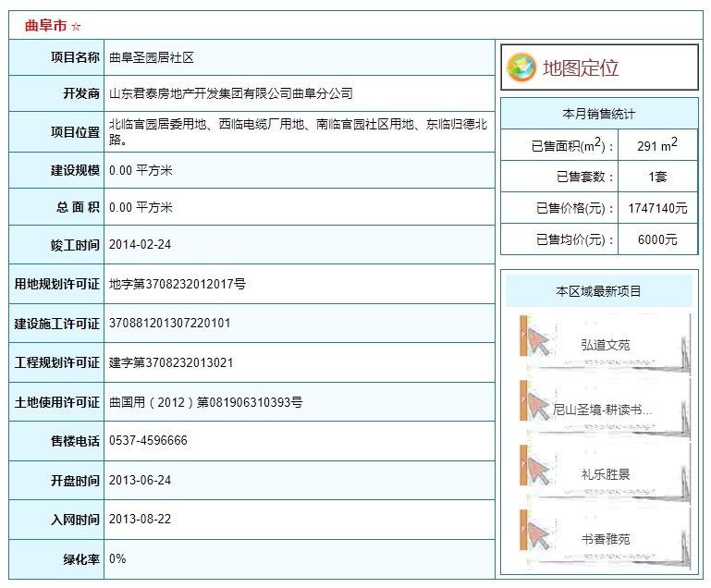Screen dimensions: 711x588
Task: Select opening date 2013-06-24
Action: [x=141, y=480]
